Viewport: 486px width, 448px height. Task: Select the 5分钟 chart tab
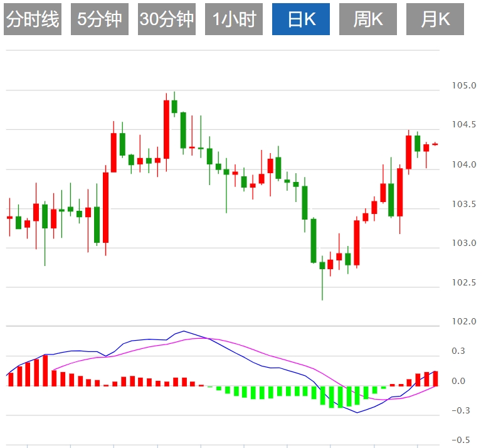point(100,19)
